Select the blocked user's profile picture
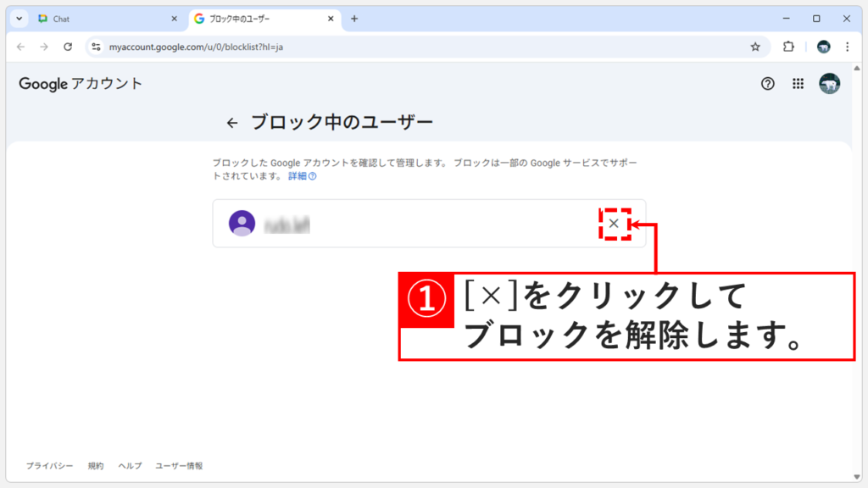Screen dimensions: 868x488 [x=241, y=223]
